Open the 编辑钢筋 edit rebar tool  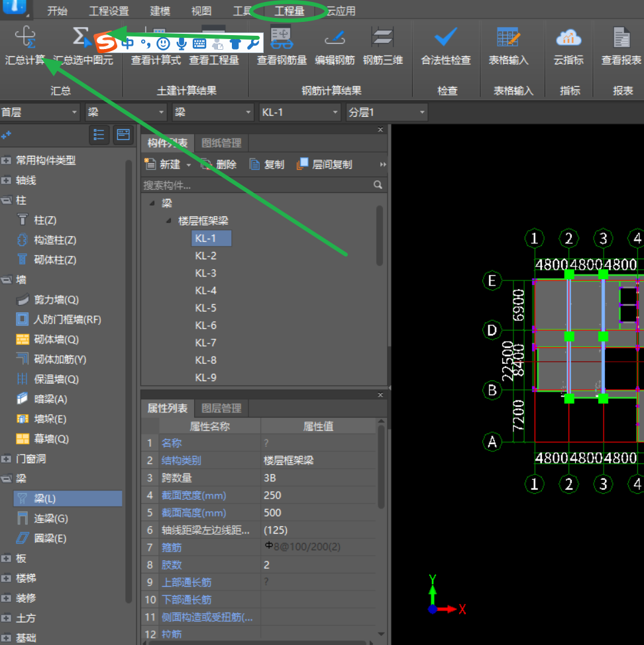coord(335,36)
